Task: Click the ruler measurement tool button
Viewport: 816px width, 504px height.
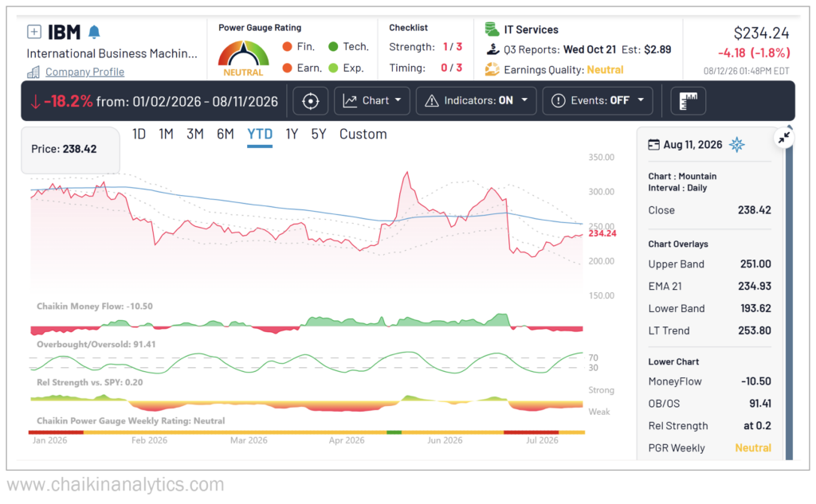Action: tap(688, 101)
